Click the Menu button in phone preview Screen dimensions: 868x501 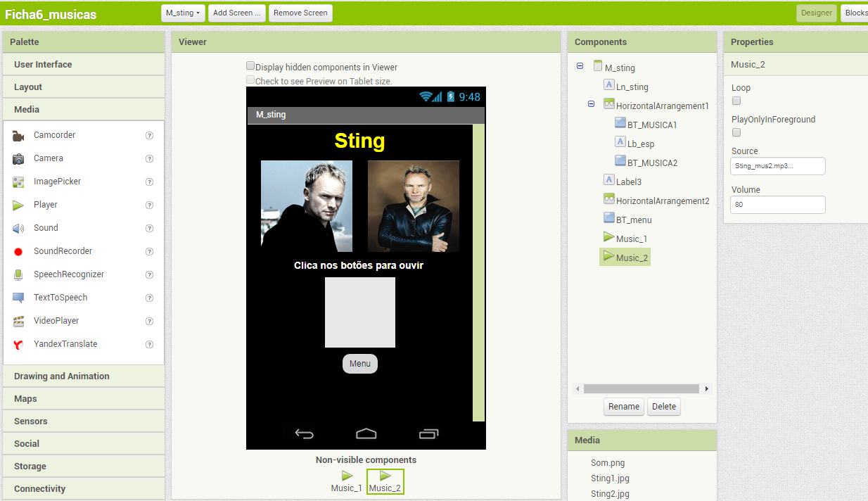[360, 364]
